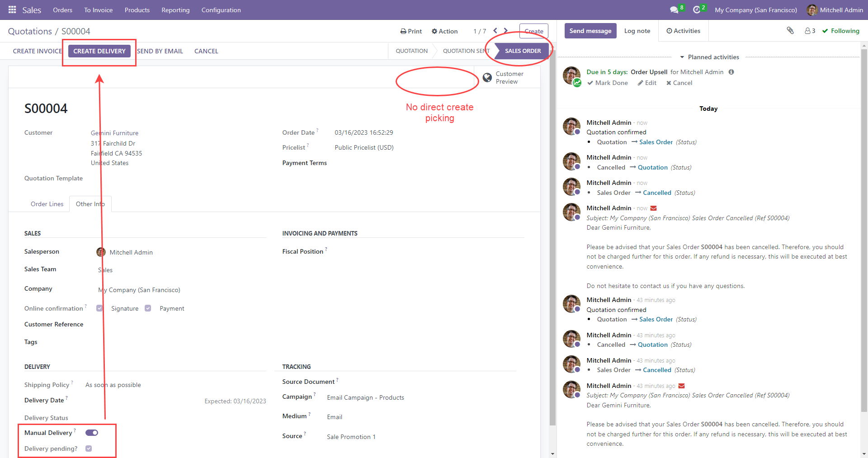Click Mitchell Admin user avatar menu
The height and width of the screenshot is (458, 868).
pyautogui.click(x=835, y=10)
